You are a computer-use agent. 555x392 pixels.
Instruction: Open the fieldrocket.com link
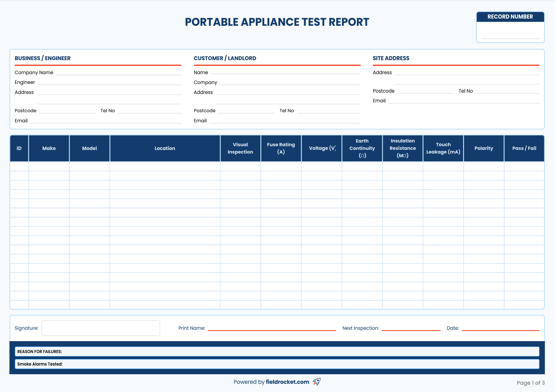coord(287,382)
